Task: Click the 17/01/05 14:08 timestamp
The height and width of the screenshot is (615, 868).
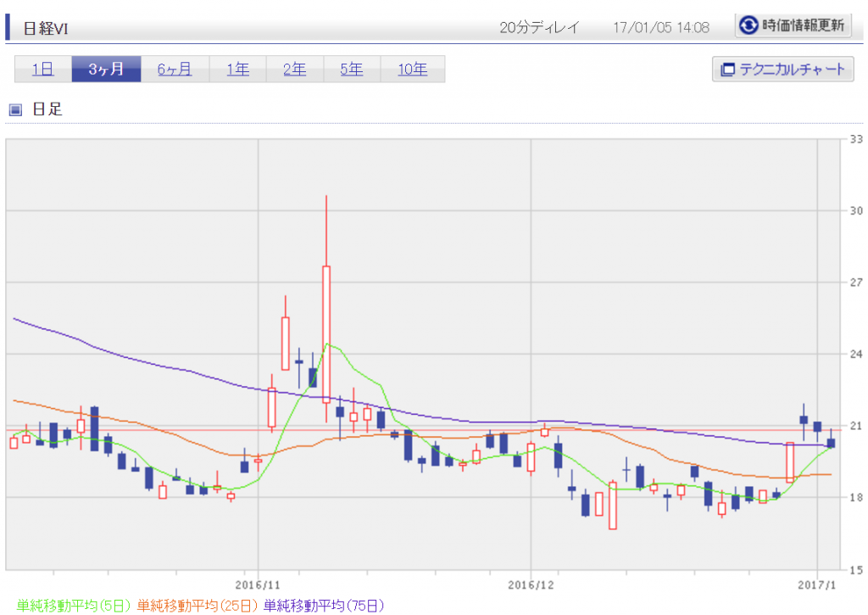Action: click(x=661, y=27)
